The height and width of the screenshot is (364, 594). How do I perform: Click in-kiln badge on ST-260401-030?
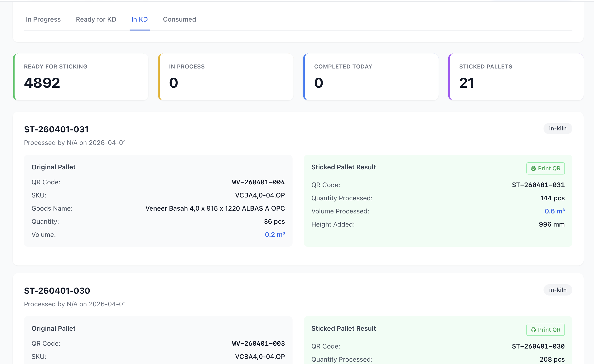click(x=558, y=290)
